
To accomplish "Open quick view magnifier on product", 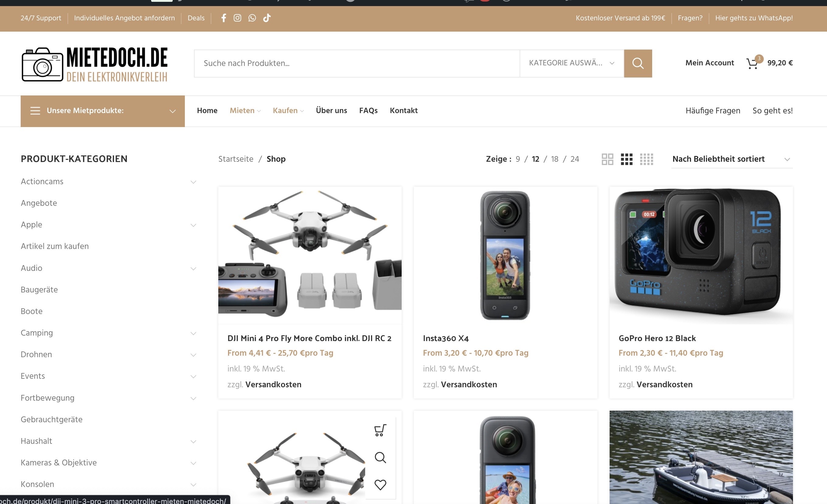I will [x=380, y=457].
